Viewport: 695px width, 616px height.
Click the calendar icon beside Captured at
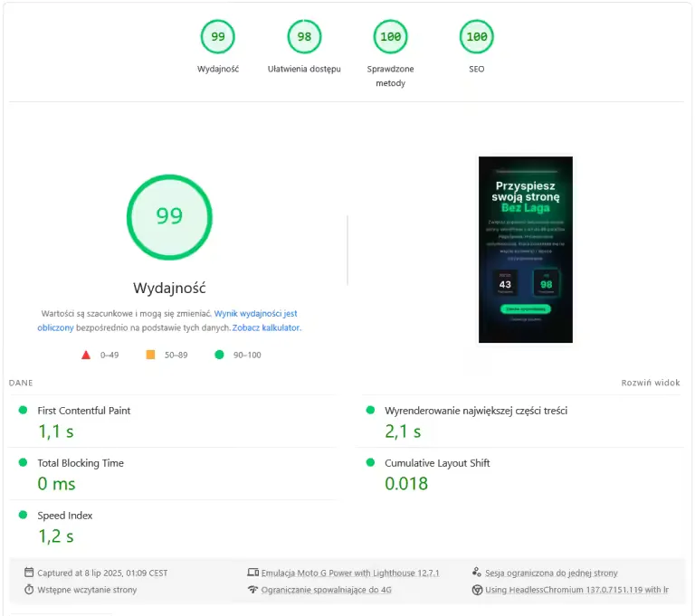pos(29,572)
